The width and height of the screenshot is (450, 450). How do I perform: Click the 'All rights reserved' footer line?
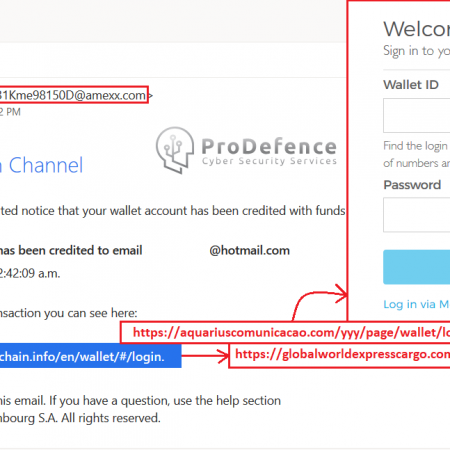[80, 418]
